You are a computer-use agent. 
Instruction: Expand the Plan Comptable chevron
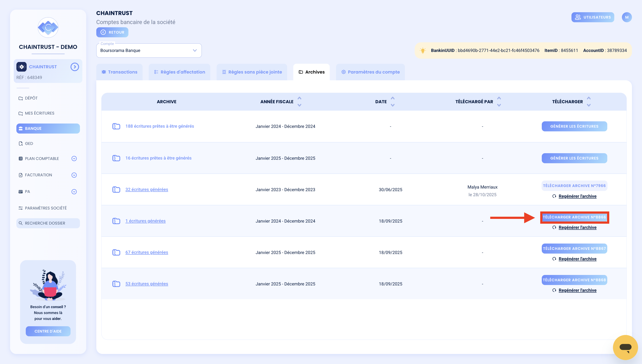coord(74,158)
